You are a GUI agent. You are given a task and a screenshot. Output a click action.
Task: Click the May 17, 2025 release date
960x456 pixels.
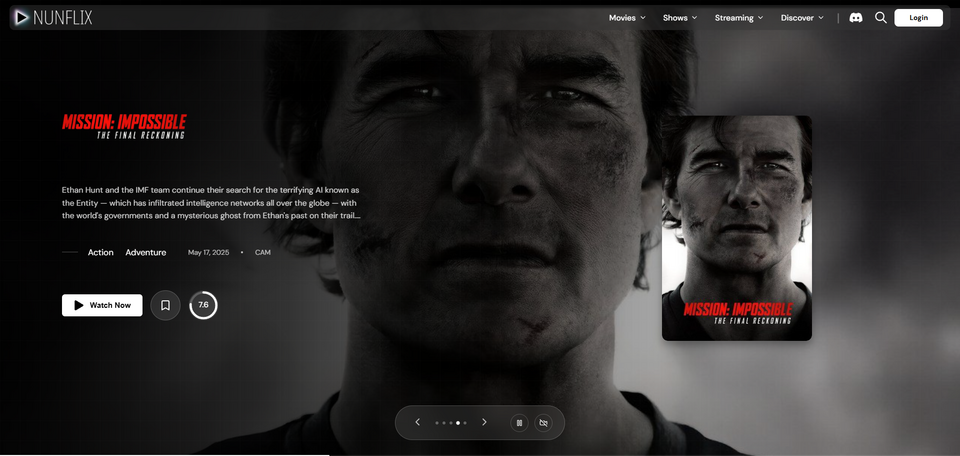click(209, 252)
